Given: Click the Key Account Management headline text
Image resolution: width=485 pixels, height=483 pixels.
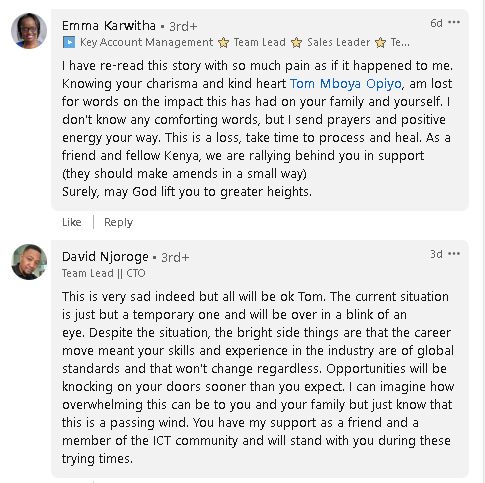Looking at the screenshot, I should (146, 42).
